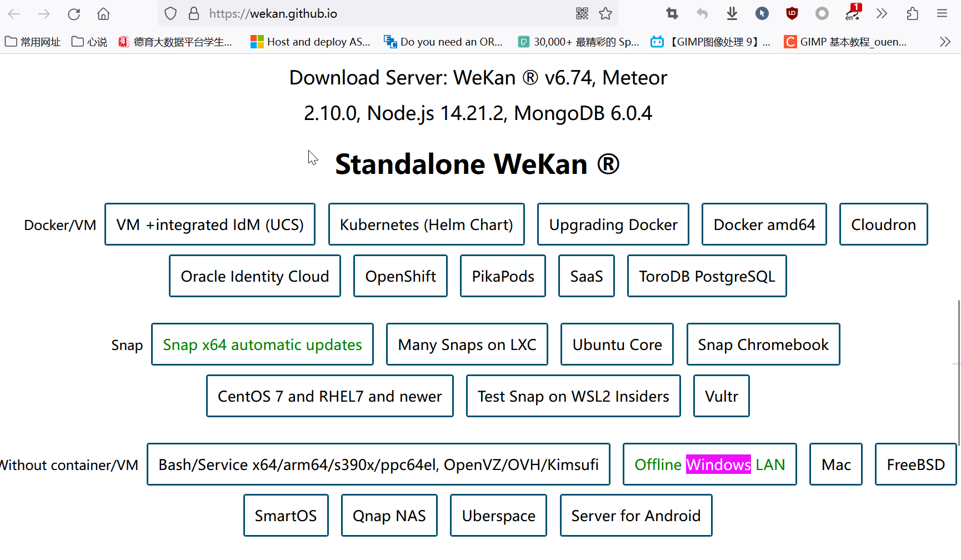Click the undo arrow toolbar icon
The image size is (961, 560).
702,14
